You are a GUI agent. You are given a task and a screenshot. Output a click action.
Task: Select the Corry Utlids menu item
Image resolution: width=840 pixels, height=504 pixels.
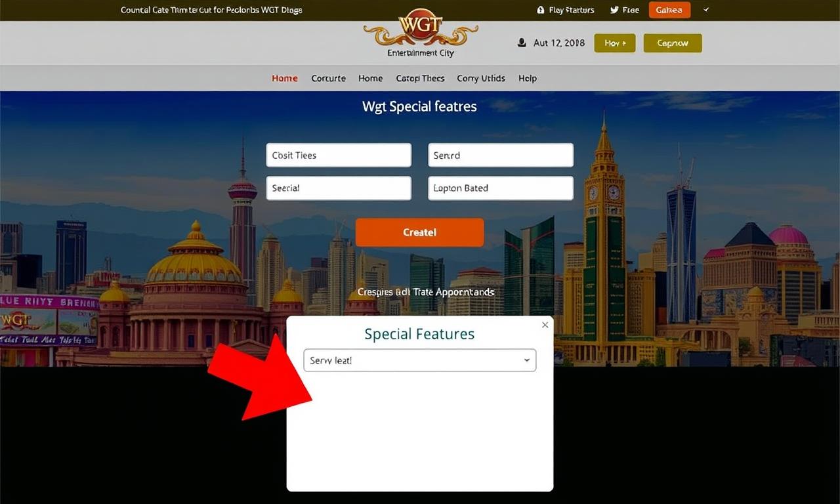click(481, 78)
